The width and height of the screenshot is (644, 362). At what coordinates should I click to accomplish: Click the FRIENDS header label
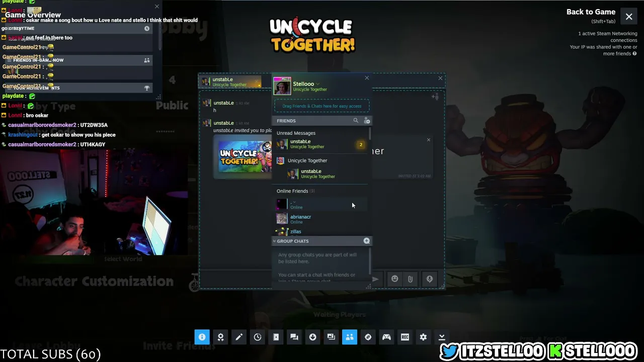click(x=286, y=121)
